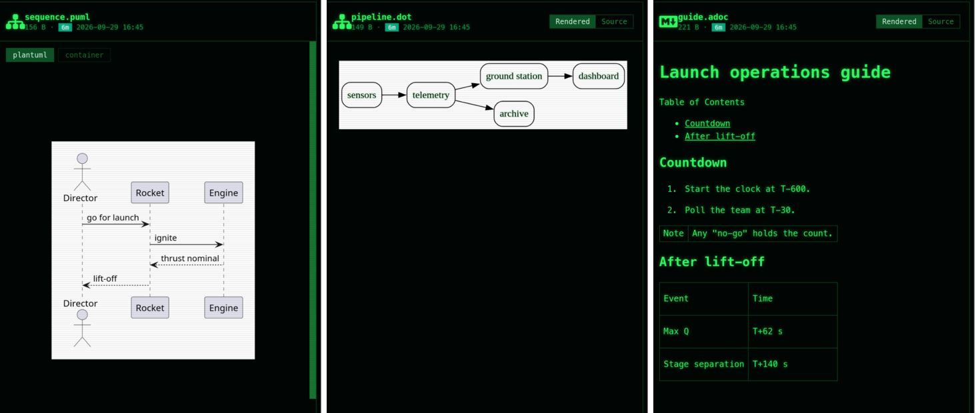The image size is (980, 413).
Task: Click the 'Countdown' section heading
Action: [693, 163]
